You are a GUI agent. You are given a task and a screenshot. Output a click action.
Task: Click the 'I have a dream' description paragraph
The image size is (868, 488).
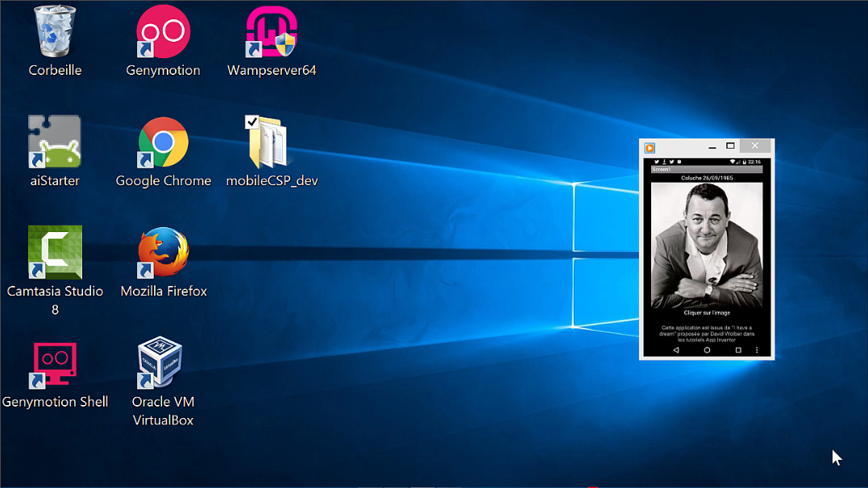pyautogui.click(x=707, y=333)
